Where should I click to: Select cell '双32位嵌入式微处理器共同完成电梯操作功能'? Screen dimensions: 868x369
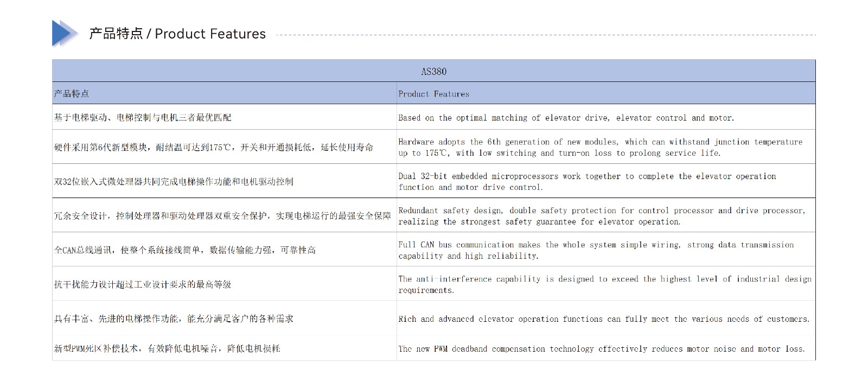point(225,181)
